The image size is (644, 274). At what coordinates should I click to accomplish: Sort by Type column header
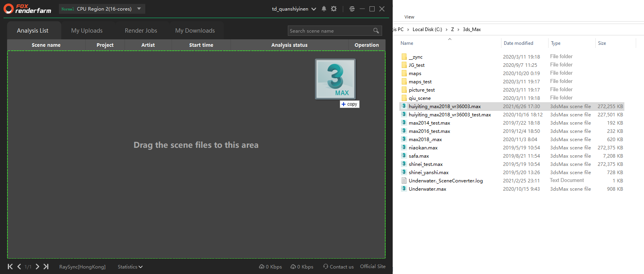[x=556, y=43]
